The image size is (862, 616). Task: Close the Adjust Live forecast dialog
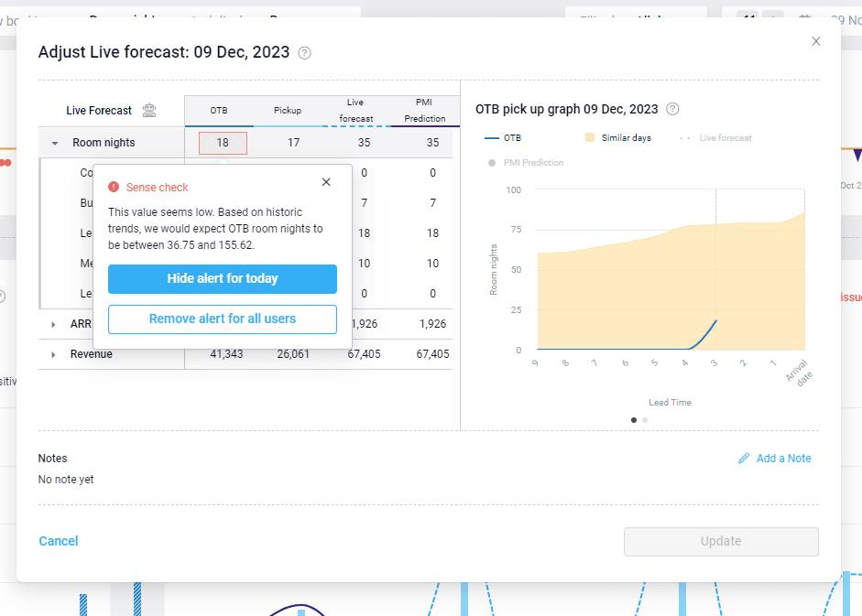(816, 41)
